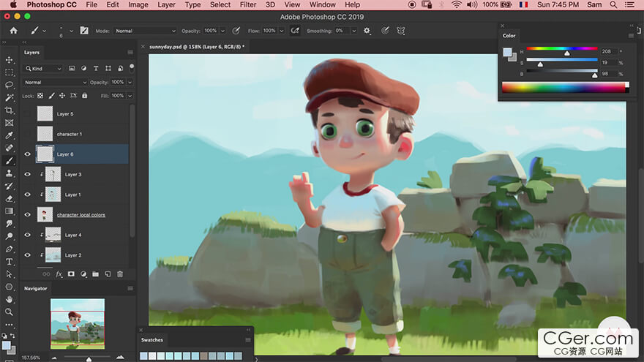Click the delete layer trash icon
Image resolution: width=644 pixels, height=362 pixels.
[120, 274]
